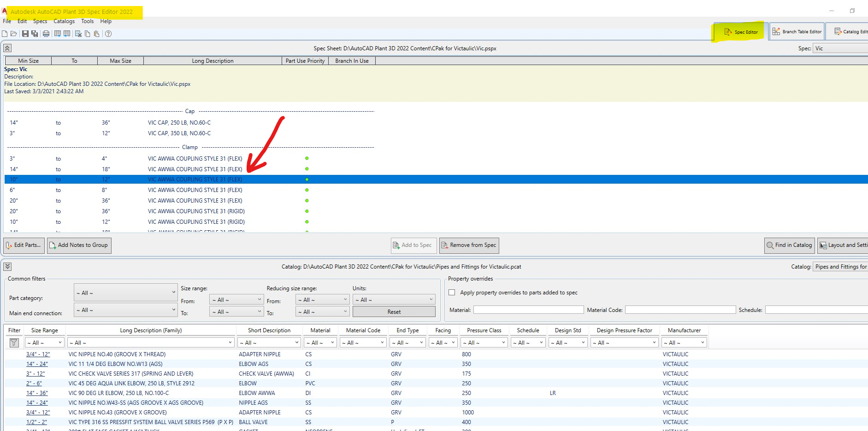Click the Reset button for size range filters

point(394,311)
